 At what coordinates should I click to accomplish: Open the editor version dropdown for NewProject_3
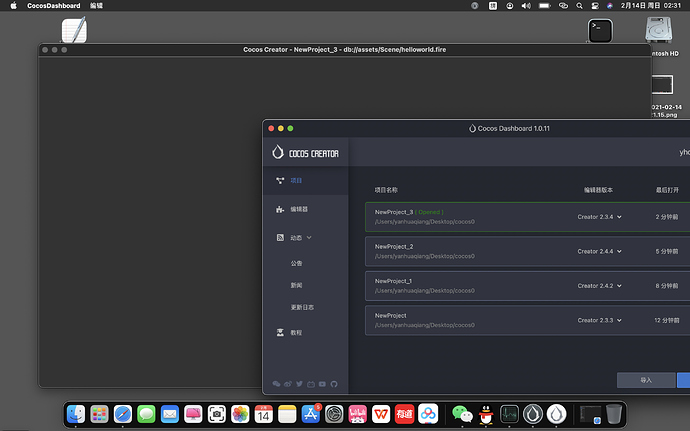click(599, 217)
